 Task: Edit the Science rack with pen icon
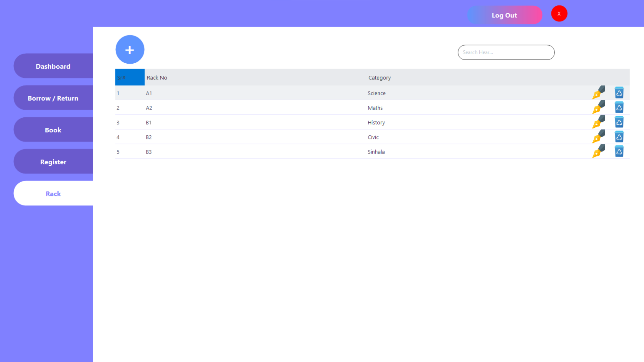[598, 93]
